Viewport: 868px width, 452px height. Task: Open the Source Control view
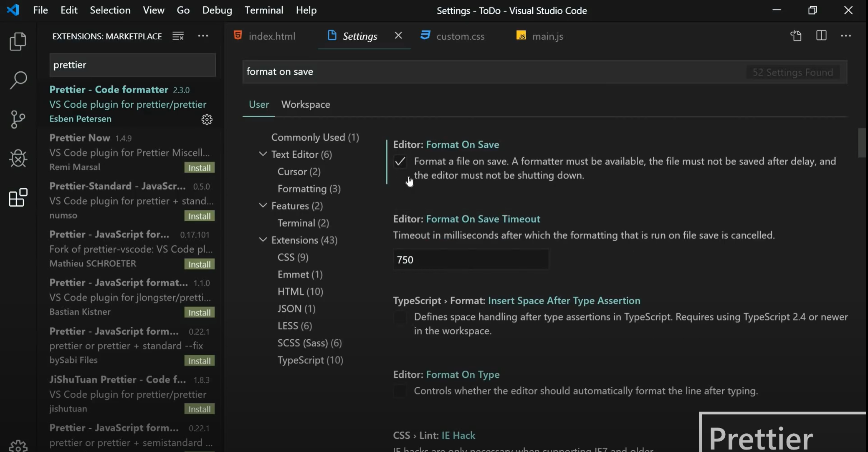(x=18, y=119)
